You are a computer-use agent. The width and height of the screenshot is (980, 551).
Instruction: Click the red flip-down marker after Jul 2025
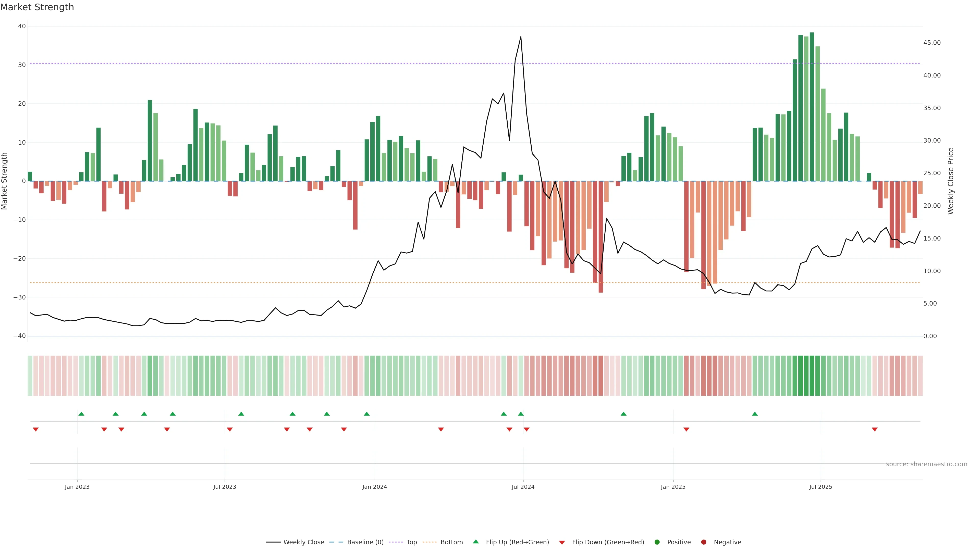tap(875, 429)
